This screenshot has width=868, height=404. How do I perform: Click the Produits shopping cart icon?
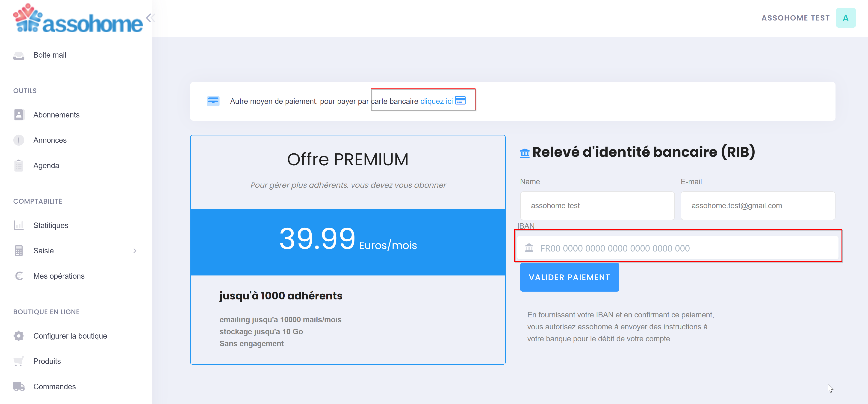coord(19,361)
